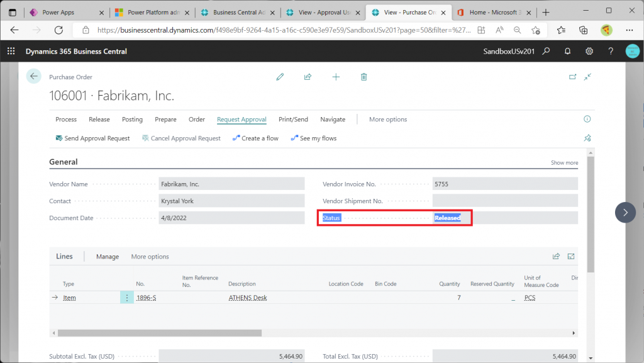The width and height of the screenshot is (644, 363).
Task: Open the share icon in page header
Action: (308, 77)
